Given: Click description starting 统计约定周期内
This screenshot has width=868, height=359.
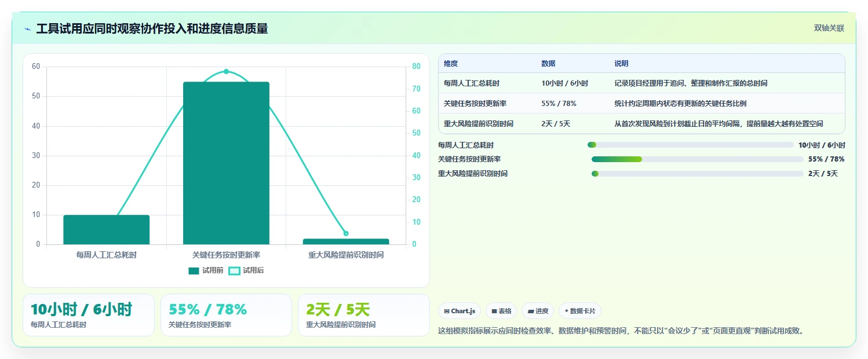Looking at the screenshot, I should (680, 104).
